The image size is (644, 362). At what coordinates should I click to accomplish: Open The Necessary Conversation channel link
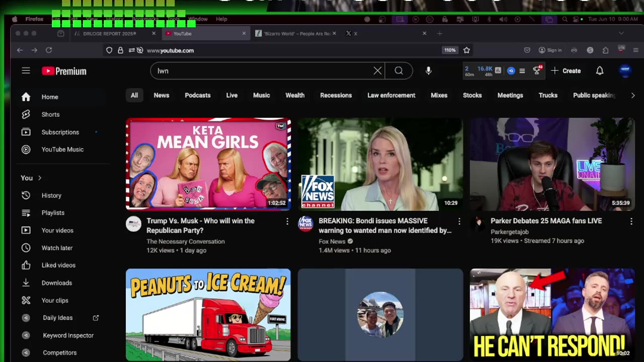pyautogui.click(x=186, y=241)
